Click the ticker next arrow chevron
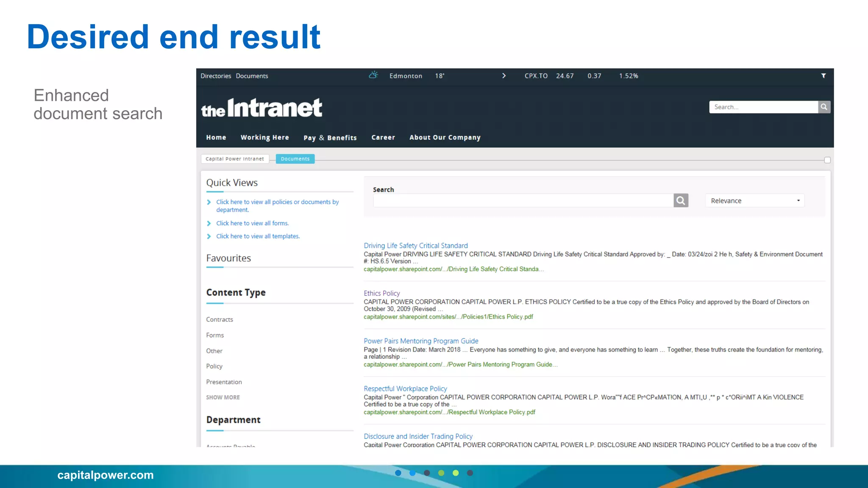This screenshot has height=488, width=868. (x=504, y=76)
